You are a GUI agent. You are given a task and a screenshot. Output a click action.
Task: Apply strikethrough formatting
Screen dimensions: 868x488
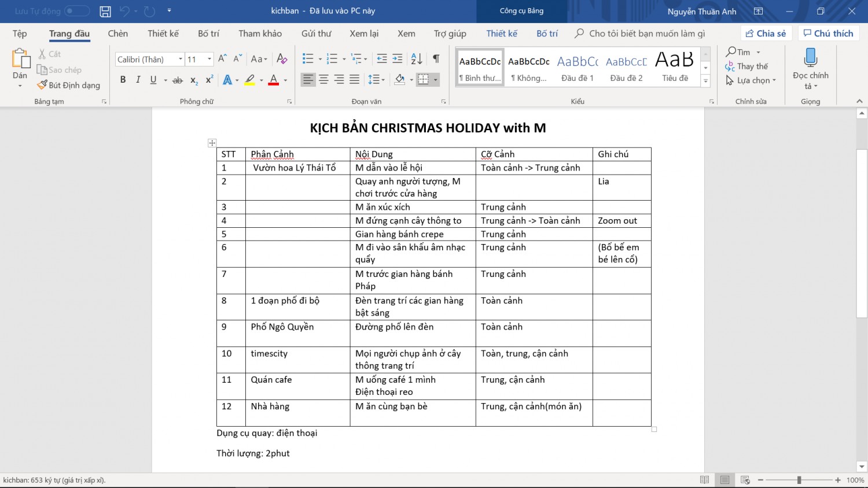pyautogui.click(x=178, y=80)
